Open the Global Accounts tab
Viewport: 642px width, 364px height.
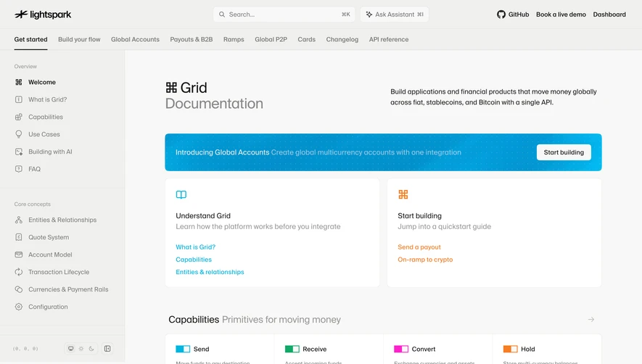[135, 39]
